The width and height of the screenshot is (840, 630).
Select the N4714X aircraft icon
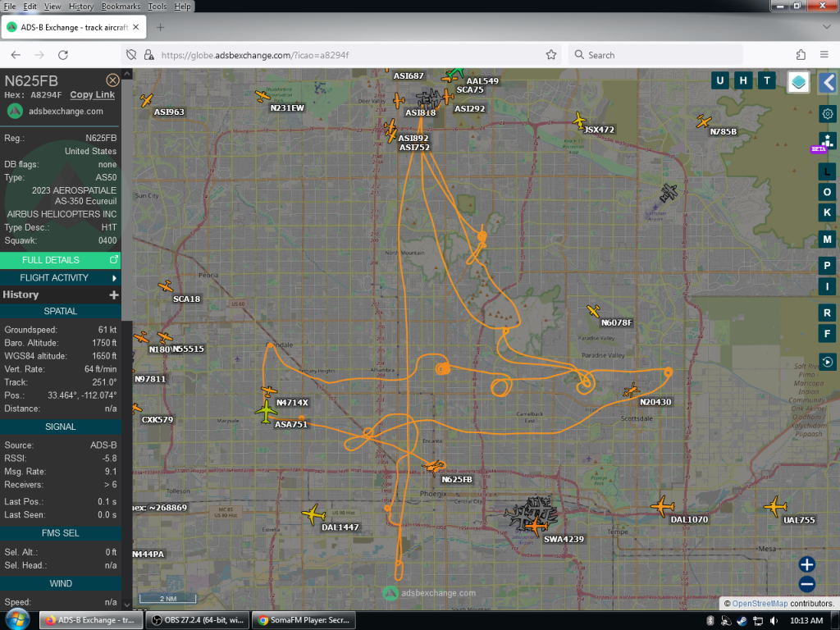tap(269, 391)
